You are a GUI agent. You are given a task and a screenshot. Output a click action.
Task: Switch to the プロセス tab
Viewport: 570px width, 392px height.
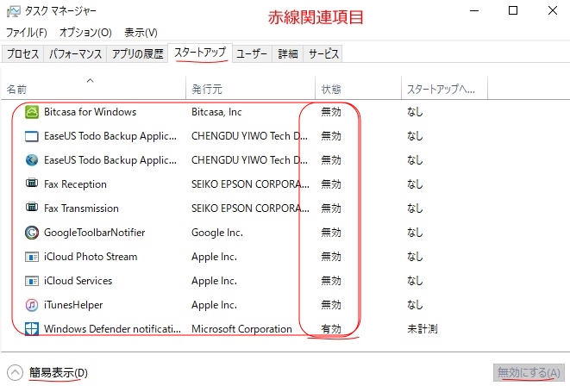[22, 53]
